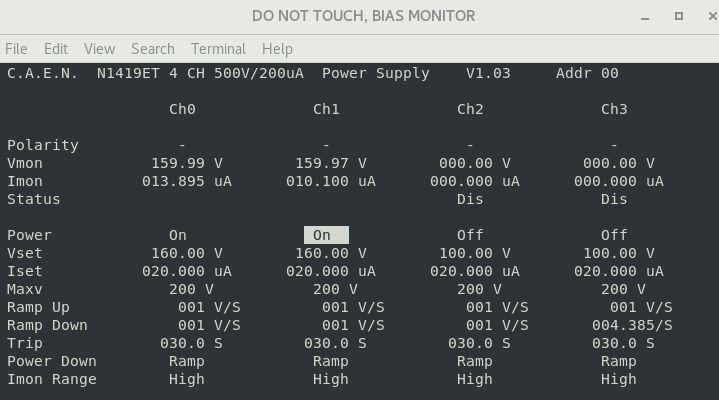Toggle Ch2 Power Off field

(470, 235)
